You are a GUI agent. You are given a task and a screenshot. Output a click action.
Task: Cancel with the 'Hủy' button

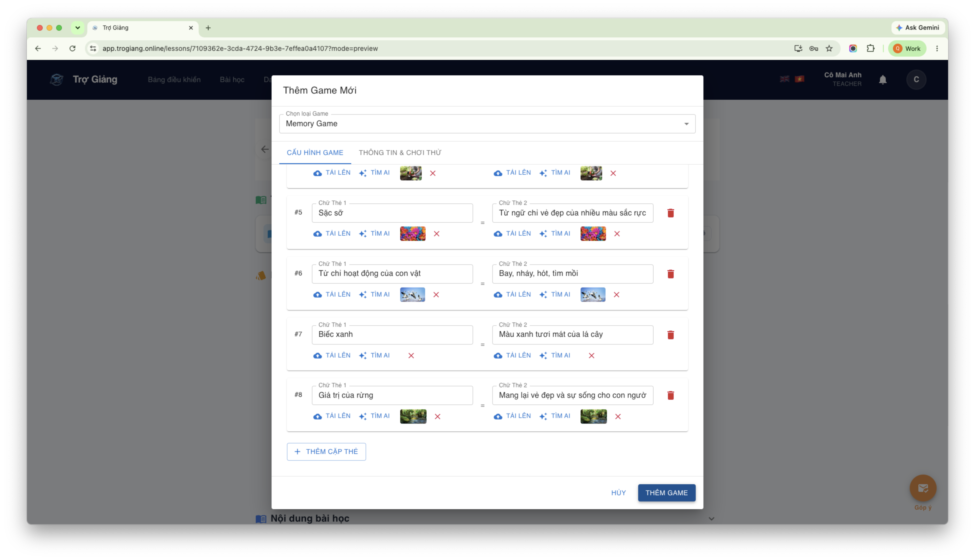(618, 493)
